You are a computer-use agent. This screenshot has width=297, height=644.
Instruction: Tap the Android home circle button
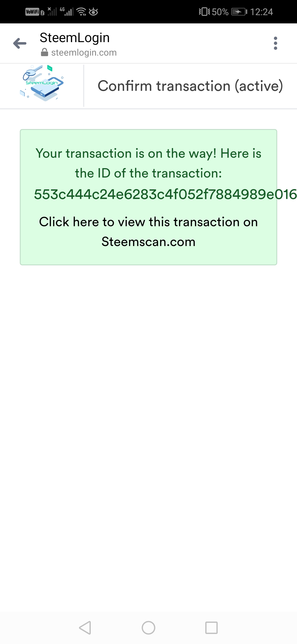(x=148, y=628)
